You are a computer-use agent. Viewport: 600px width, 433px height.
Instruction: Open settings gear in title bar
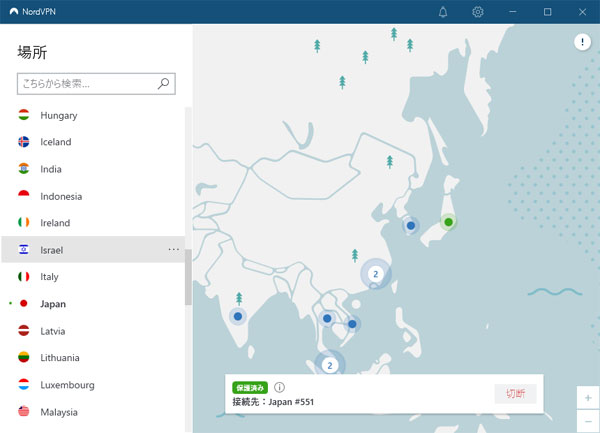pos(478,12)
